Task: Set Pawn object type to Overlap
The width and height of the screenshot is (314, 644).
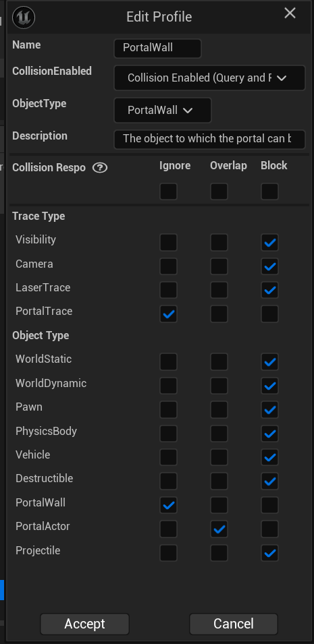Action: [219, 409]
